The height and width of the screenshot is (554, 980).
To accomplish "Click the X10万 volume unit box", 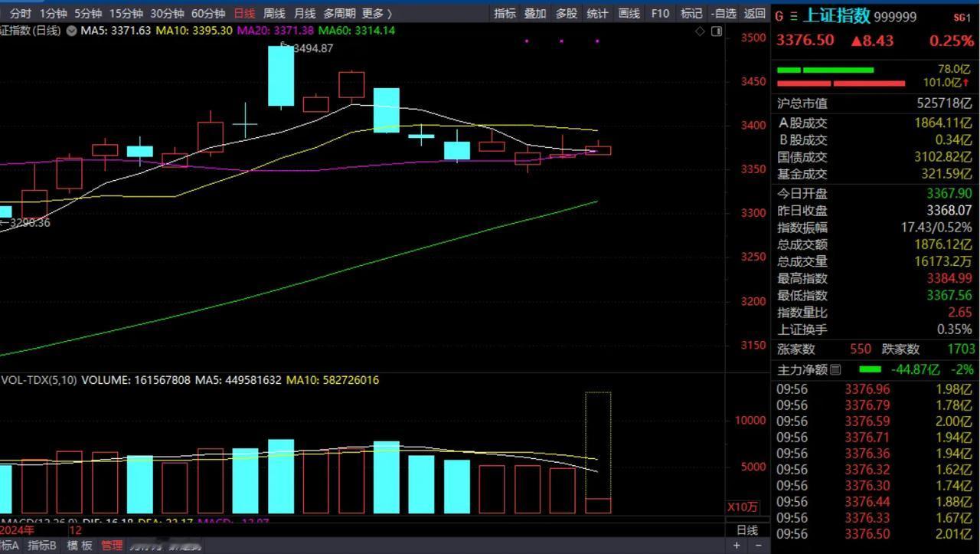I will coord(743,507).
